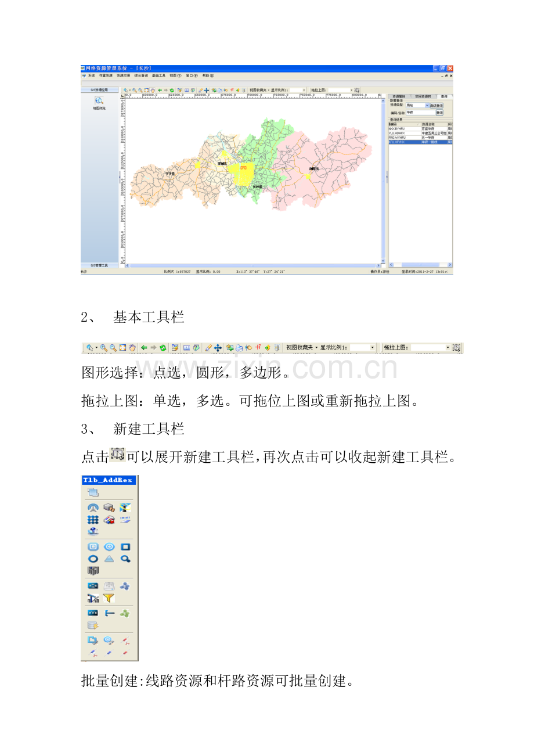Image resolution: width=534 pixels, height=756 pixels.
Task: Open 地图浏览 icon in the left GIS panel
Action: pyautogui.click(x=99, y=103)
